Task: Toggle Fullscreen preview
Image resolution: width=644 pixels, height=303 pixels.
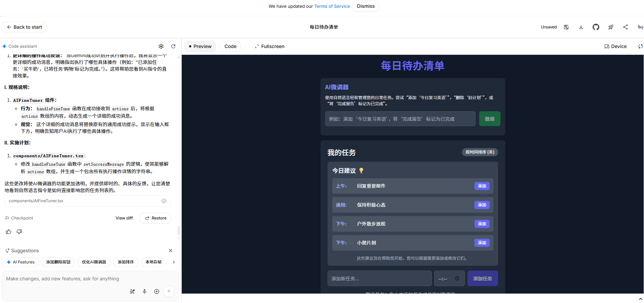Action: [x=269, y=46]
